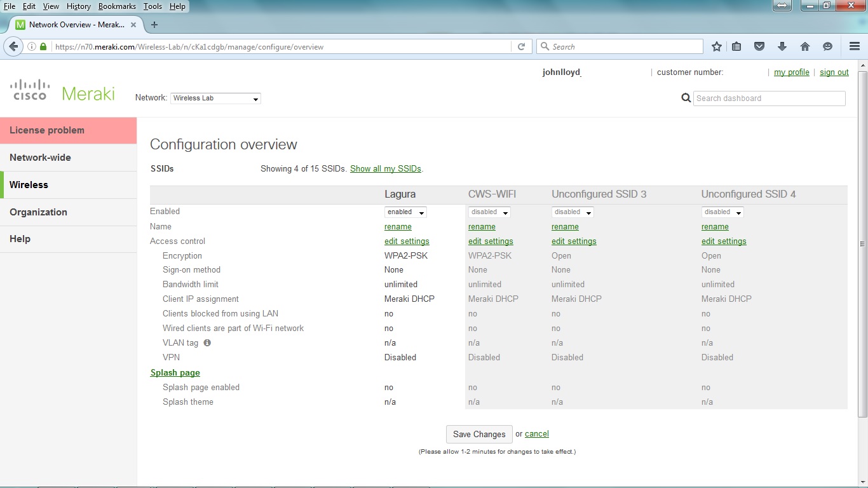
Task: Open the 'Show all my SSIDs' link
Action: pyautogui.click(x=385, y=168)
